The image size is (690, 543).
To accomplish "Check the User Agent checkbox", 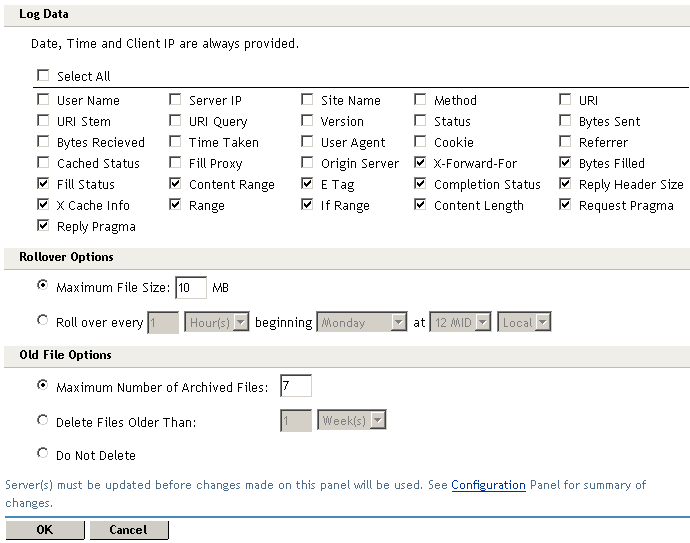I will click(307, 141).
